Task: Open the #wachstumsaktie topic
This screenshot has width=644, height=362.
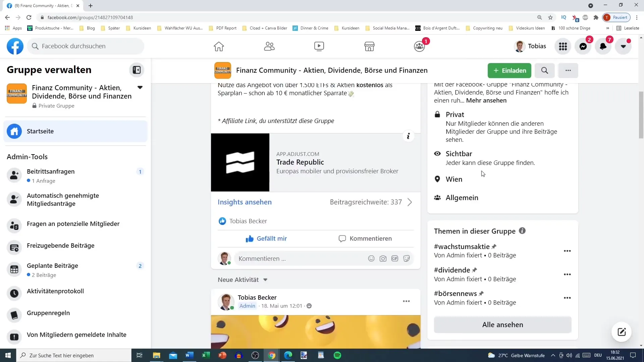Action: coord(462,247)
